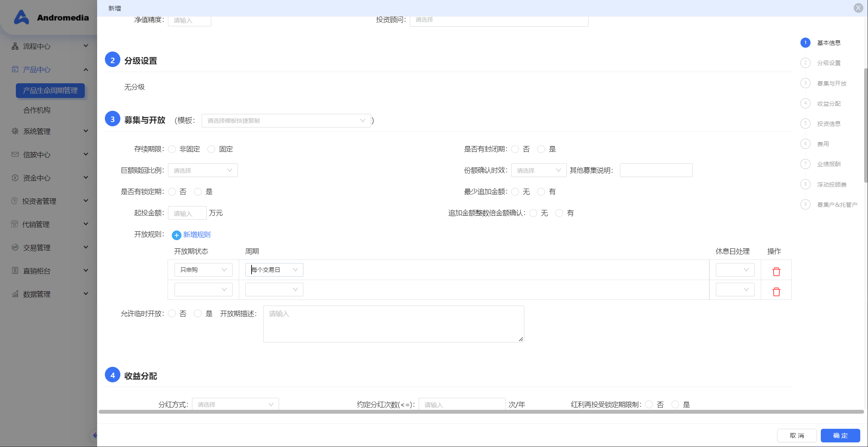Select 否 for 是否有封闭期
Viewport: 868px width, 447px height.
[515, 149]
